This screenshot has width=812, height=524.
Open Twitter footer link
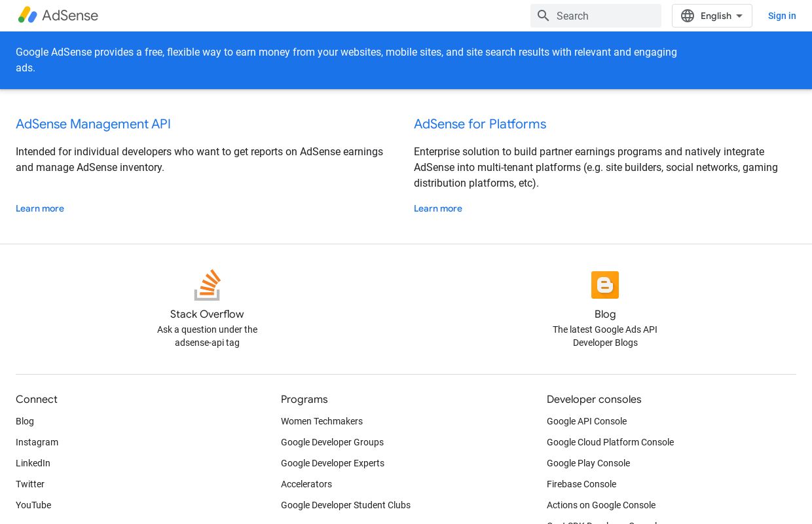pos(30,484)
